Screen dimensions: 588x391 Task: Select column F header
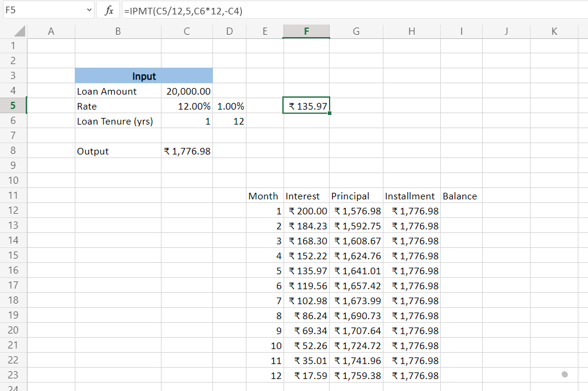306,32
